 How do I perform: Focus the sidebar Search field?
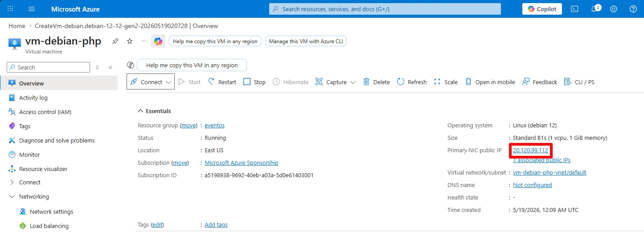click(48, 67)
